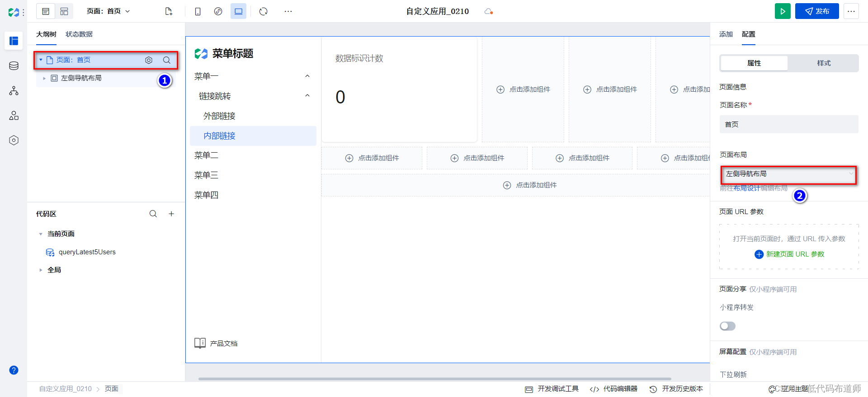Click the 页面 breadcrumb item
868x397 pixels.
112,389
